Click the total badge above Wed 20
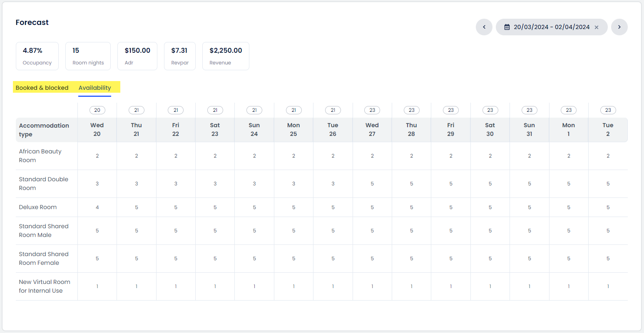The width and height of the screenshot is (644, 333). point(97,110)
